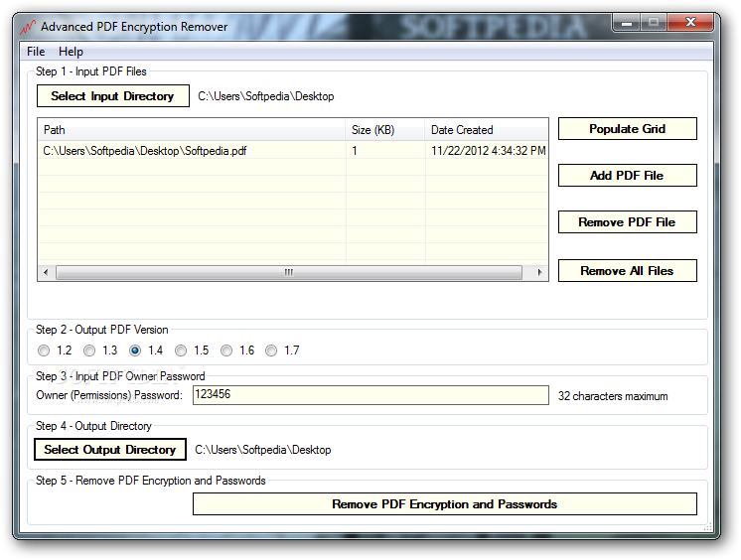Click the Remove PDF File button
The width and height of the screenshot is (741, 560).
[x=627, y=222]
